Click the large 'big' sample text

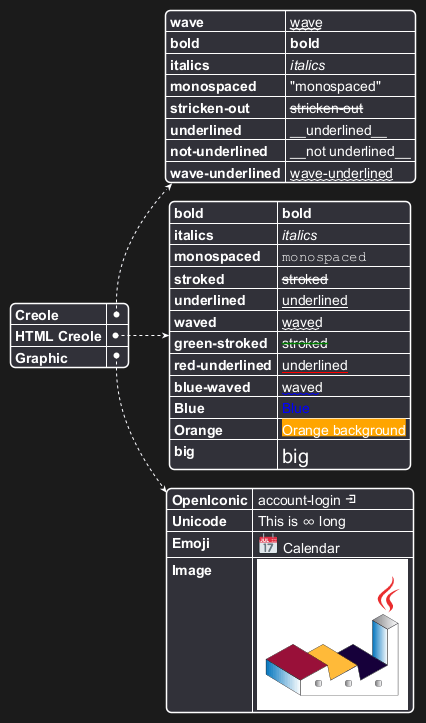point(296,456)
